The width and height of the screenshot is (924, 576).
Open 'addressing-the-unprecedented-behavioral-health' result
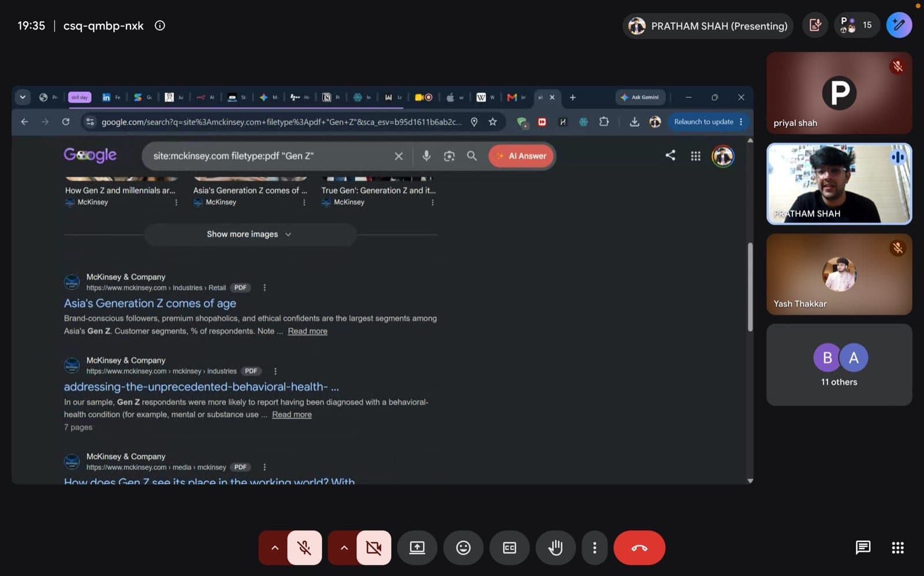pyautogui.click(x=202, y=387)
